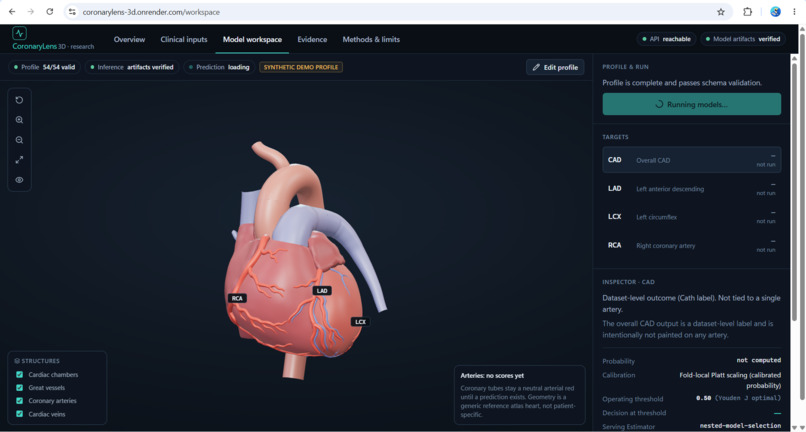Click the reset view icon in the viewer toolbar

click(x=19, y=100)
